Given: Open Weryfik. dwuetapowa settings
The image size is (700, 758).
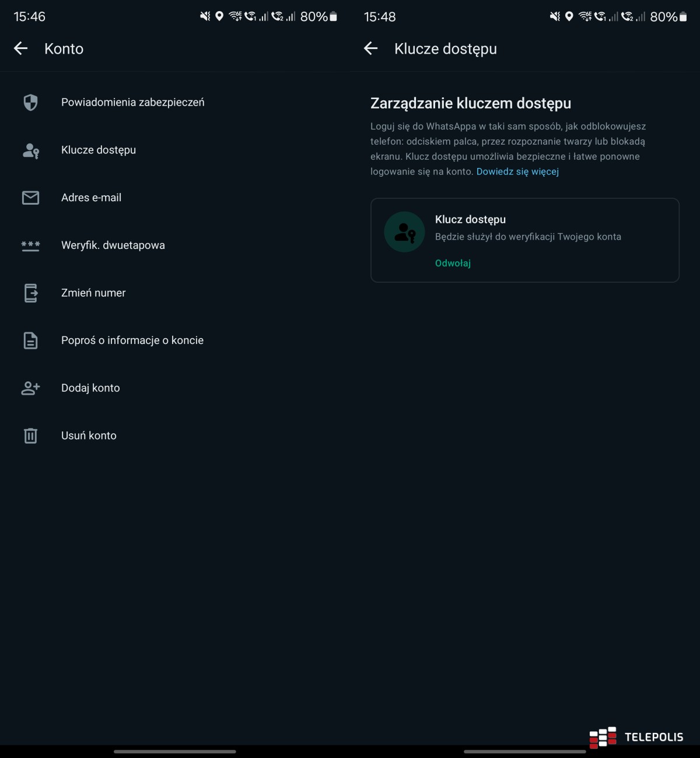Looking at the screenshot, I should 113,245.
